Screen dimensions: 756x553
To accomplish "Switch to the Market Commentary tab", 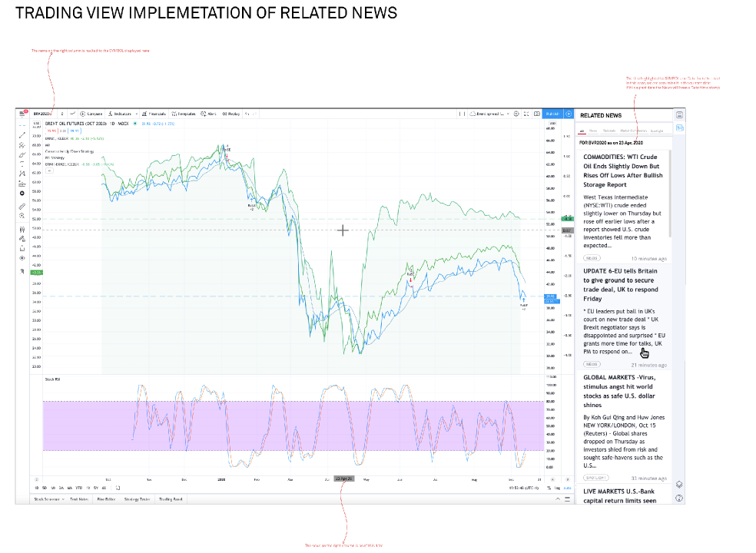I will click(x=634, y=131).
